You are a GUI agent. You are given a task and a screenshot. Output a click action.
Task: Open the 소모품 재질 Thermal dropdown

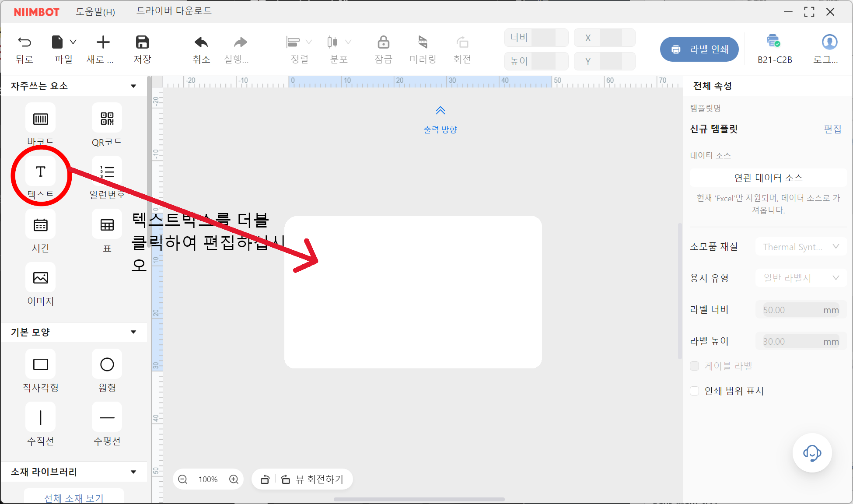coord(801,247)
